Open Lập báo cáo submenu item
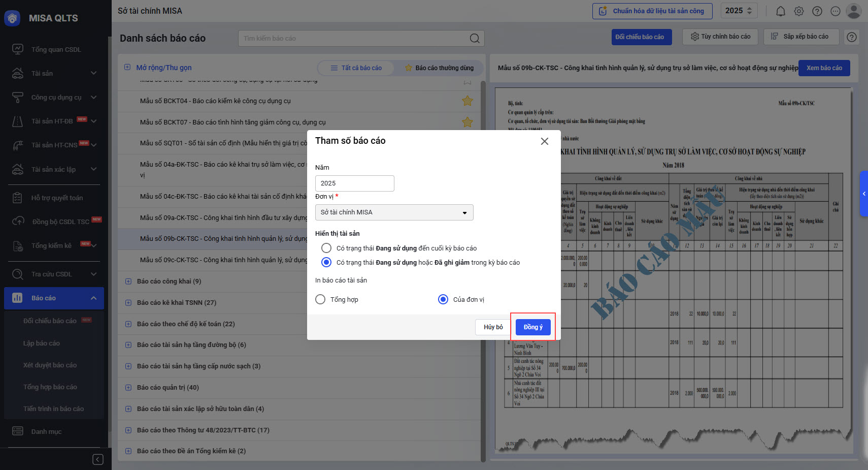The height and width of the screenshot is (470, 868). pos(42,343)
